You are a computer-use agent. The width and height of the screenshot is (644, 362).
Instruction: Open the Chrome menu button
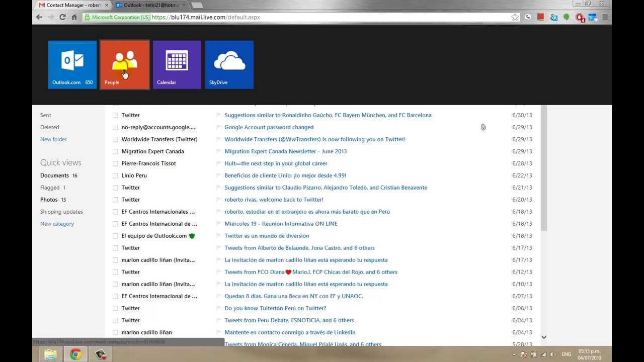605,17
